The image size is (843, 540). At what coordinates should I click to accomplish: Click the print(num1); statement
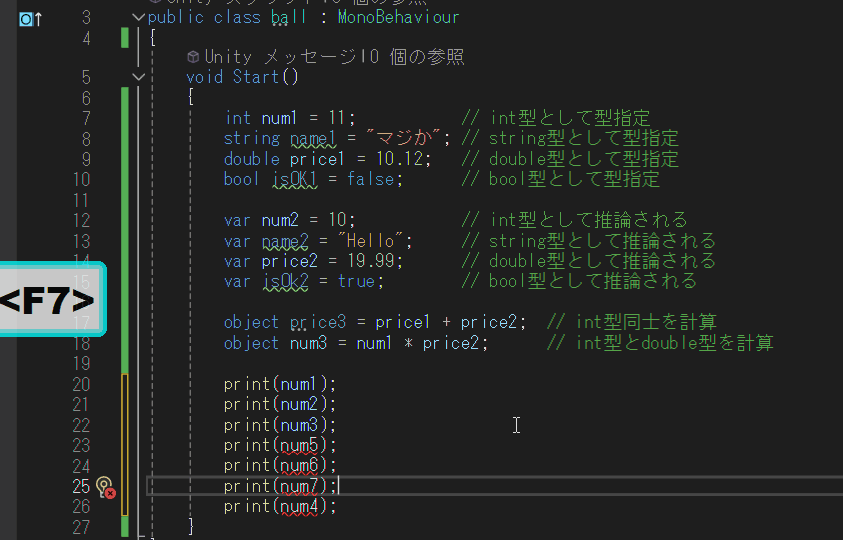click(280, 384)
